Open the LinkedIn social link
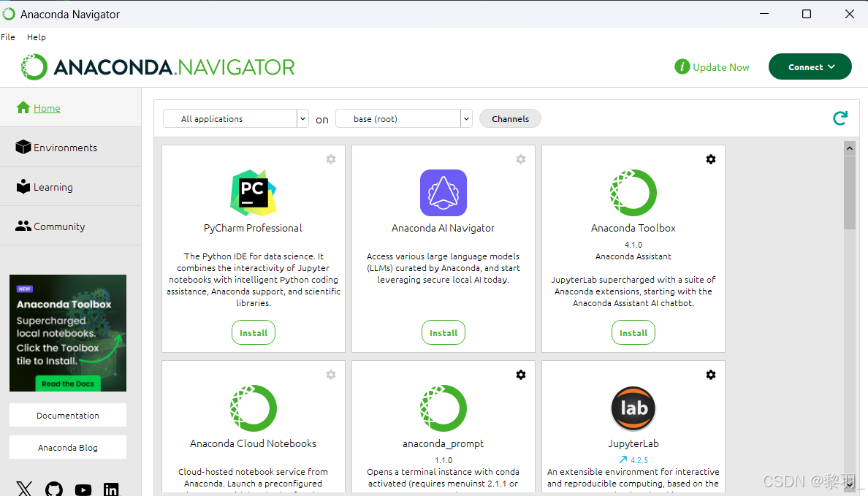Screen dimensions: 868x496 111,489
